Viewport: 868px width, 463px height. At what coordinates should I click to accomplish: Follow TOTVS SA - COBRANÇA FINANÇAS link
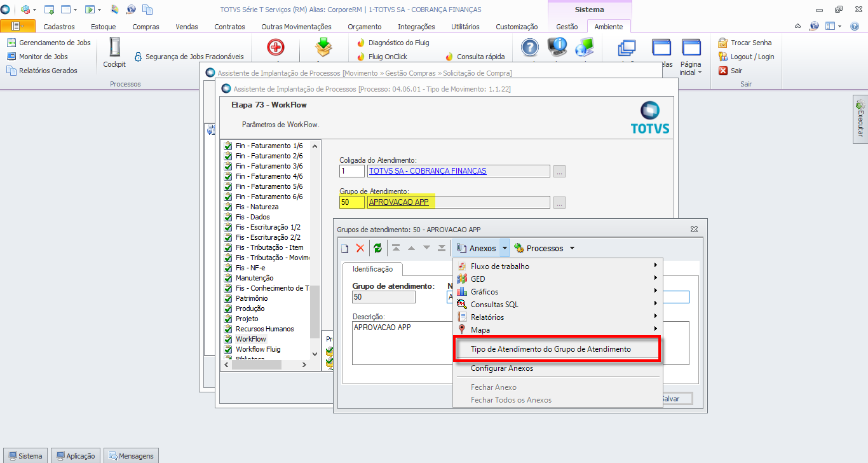[428, 171]
